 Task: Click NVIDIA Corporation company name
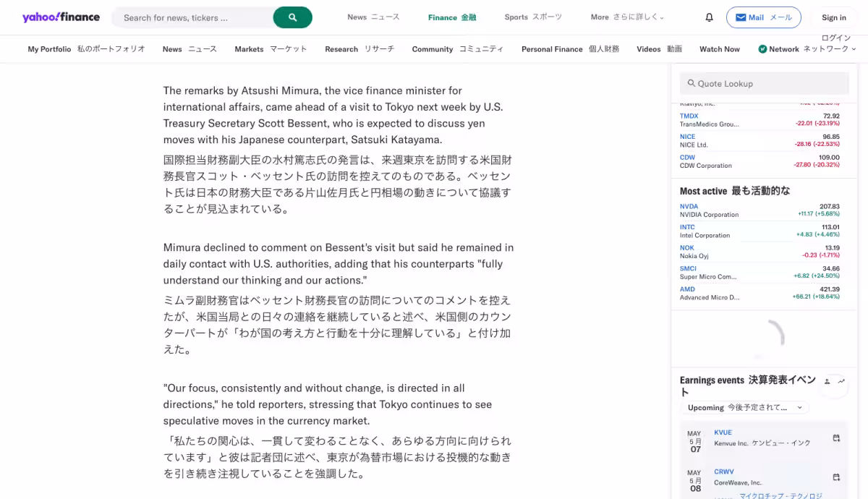click(710, 215)
